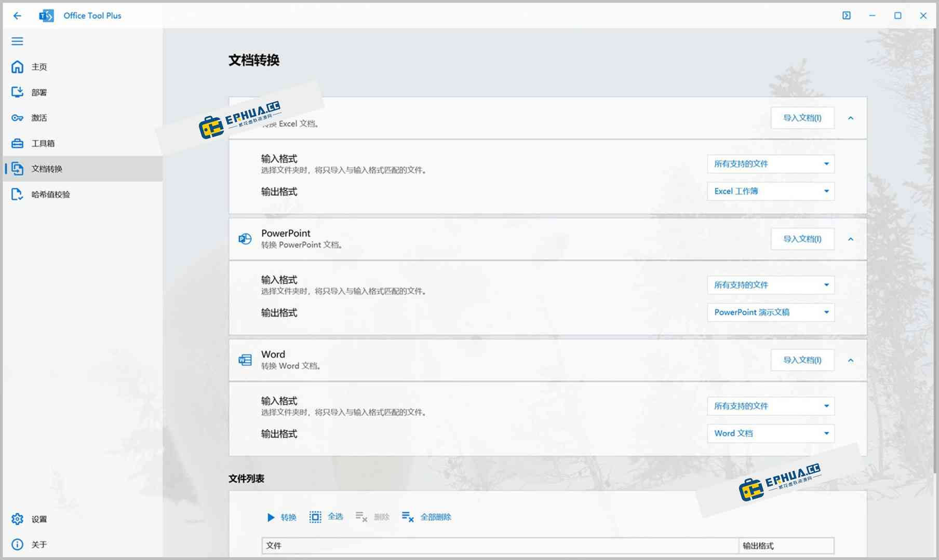The image size is (939, 560).
Task: Open the 设置 settings page
Action: tap(38, 519)
